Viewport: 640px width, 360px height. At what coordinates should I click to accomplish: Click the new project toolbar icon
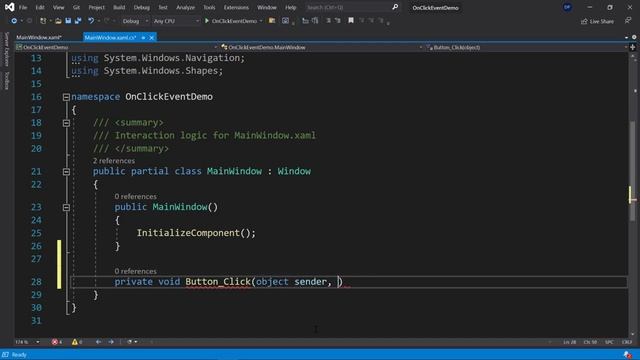pyautogui.click(x=43, y=21)
